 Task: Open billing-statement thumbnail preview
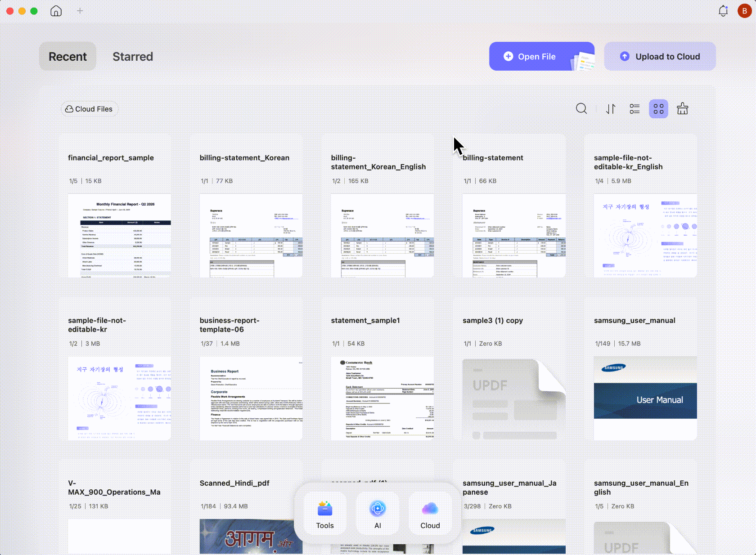514,235
